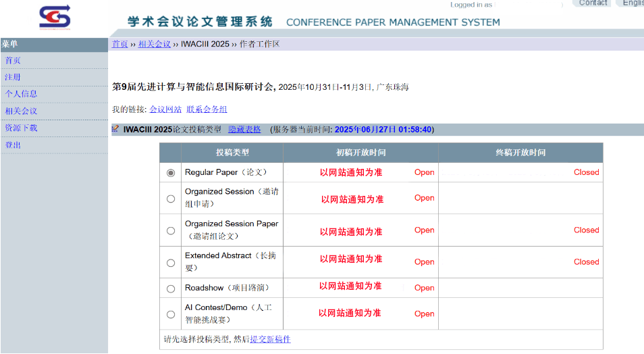Open 注册 in the left menu
This screenshot has height=354, width=644.
tap(13, 78)
